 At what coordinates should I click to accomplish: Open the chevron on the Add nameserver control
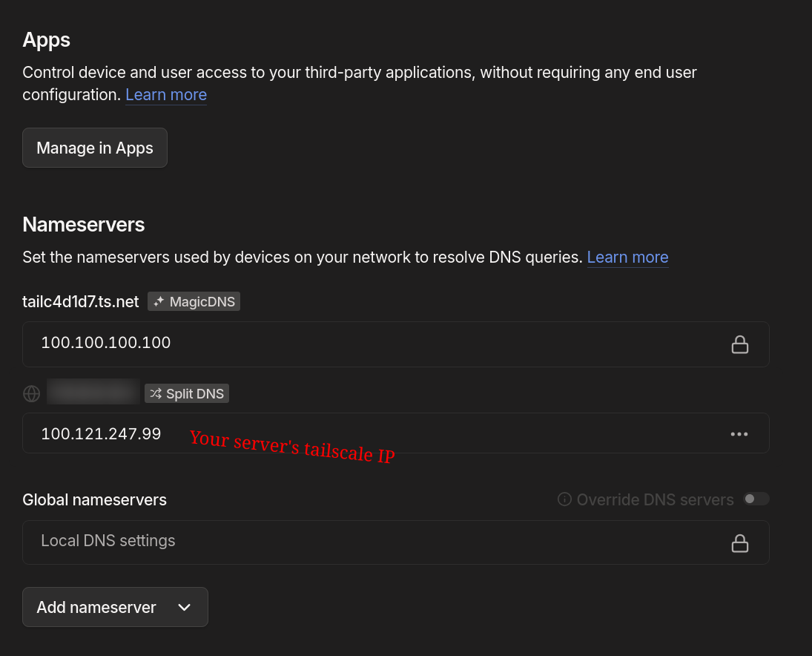[184, 606]
